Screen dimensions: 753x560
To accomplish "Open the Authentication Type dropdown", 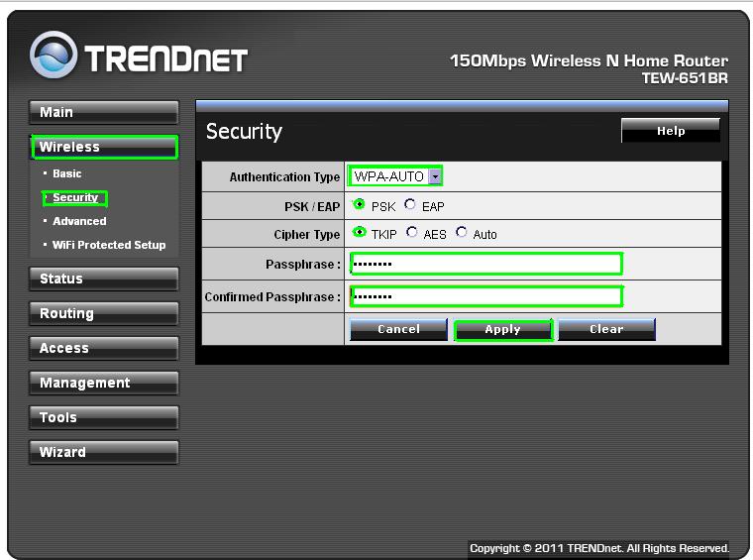I will coord(434,176).
